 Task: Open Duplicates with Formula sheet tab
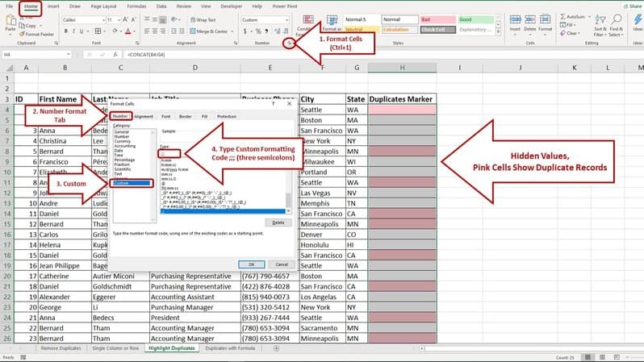tap(230, 348)
